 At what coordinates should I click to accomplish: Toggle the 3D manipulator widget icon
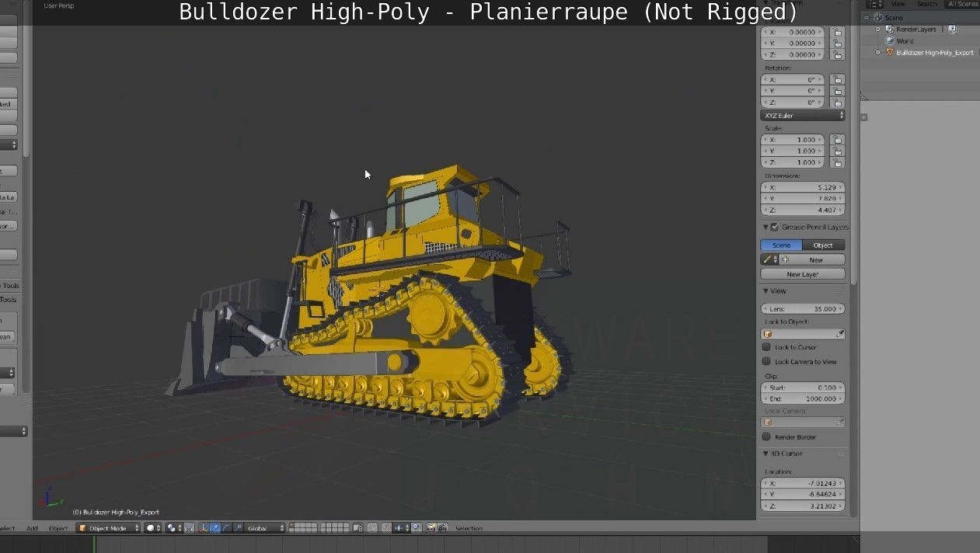(x=204, y=528)
